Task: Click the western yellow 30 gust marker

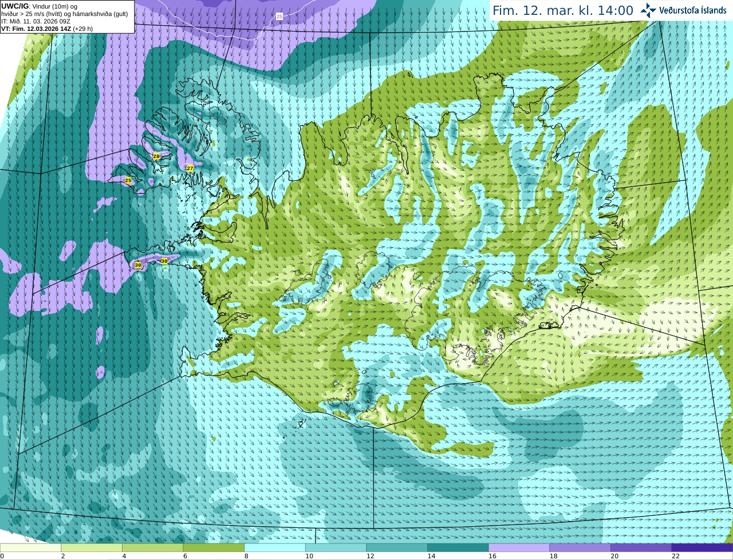Action: [138, 265]
